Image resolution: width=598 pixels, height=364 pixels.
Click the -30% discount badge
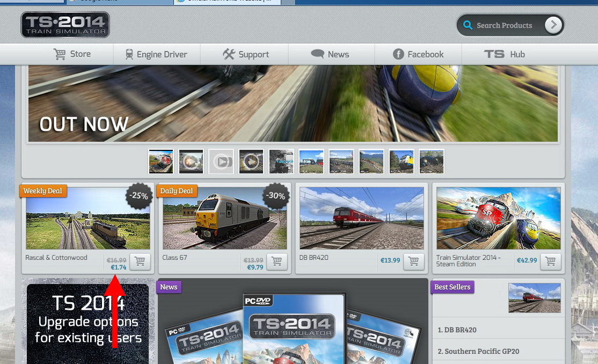(276, 196)
